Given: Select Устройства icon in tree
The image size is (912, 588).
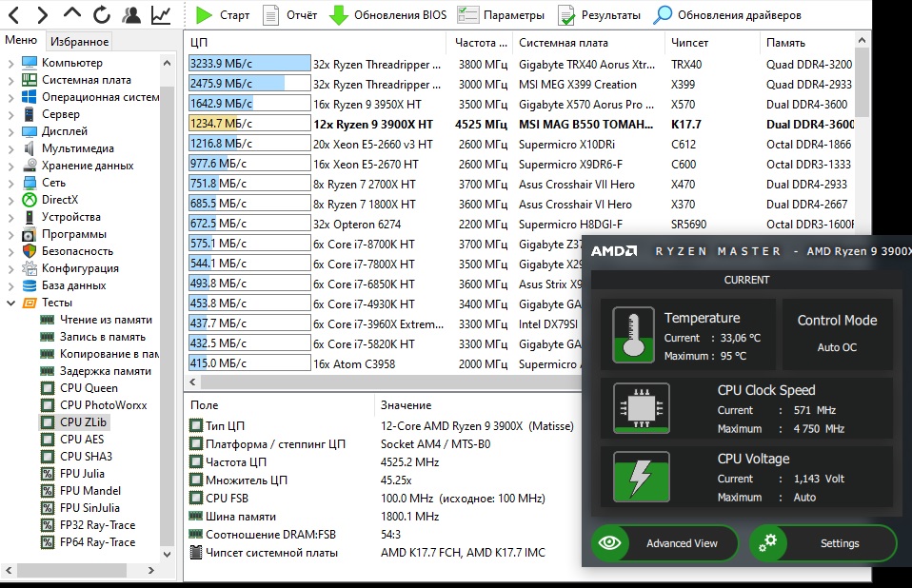Looking at the screenshot, I should pos(30,217).
